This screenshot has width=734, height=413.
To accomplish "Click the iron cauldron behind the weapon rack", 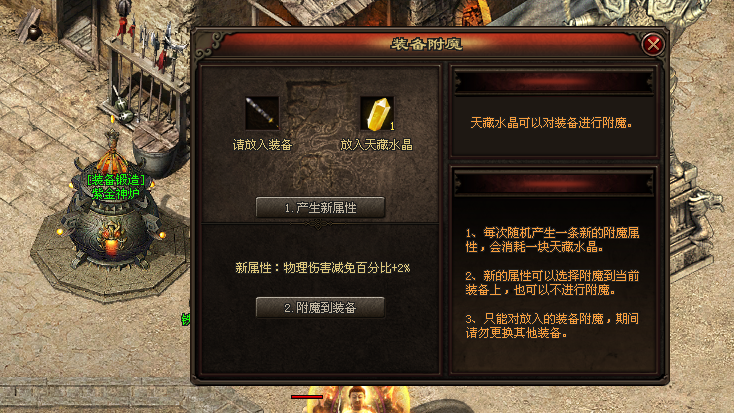I will click(157, 150).
